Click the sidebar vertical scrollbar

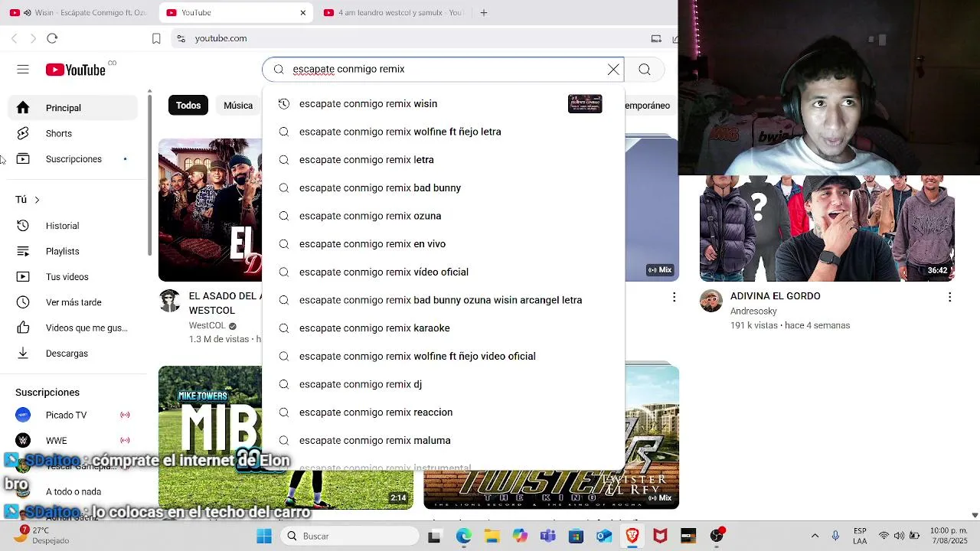pyautogui.click(x=150, y=175)
